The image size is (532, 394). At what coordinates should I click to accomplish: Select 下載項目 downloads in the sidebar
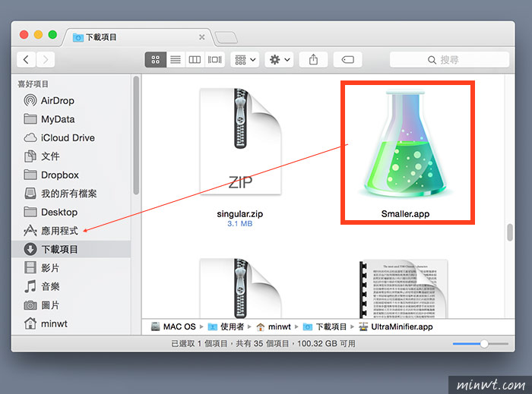pos(71,249)
